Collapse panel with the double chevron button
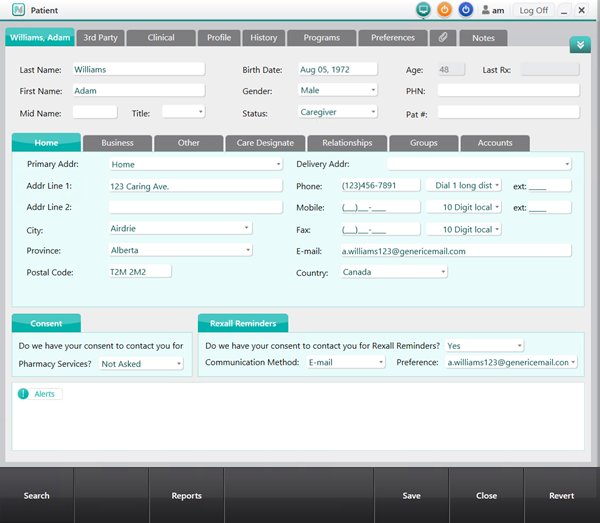The width and height of the screenshot is (600, 523). [x=580, y=45]
